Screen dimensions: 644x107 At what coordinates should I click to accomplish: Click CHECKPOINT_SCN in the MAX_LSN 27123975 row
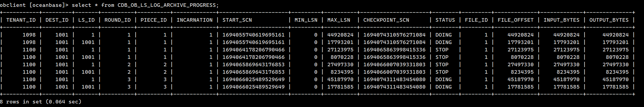pos(394,50)
